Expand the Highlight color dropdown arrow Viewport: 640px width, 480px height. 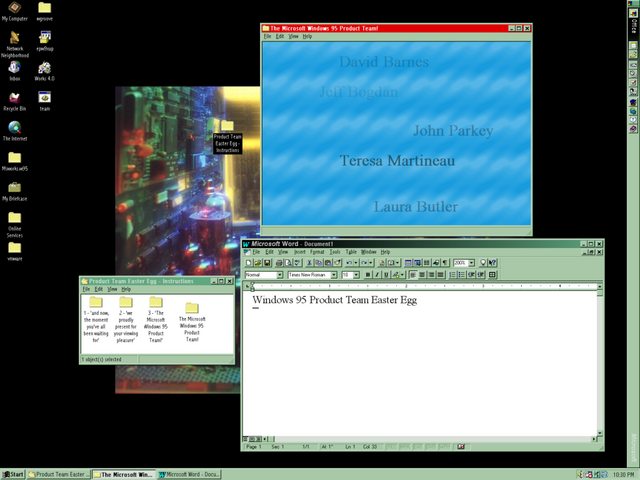coord(402,275)
